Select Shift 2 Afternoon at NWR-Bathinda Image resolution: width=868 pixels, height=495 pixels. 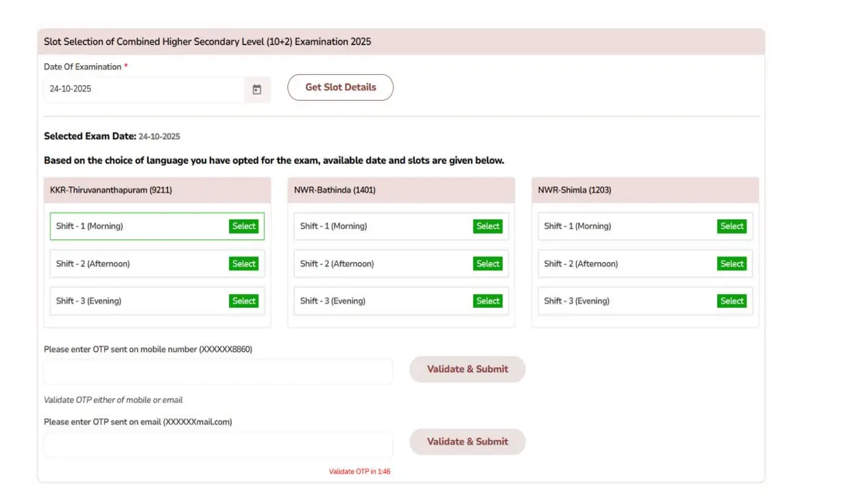point(487,263)
